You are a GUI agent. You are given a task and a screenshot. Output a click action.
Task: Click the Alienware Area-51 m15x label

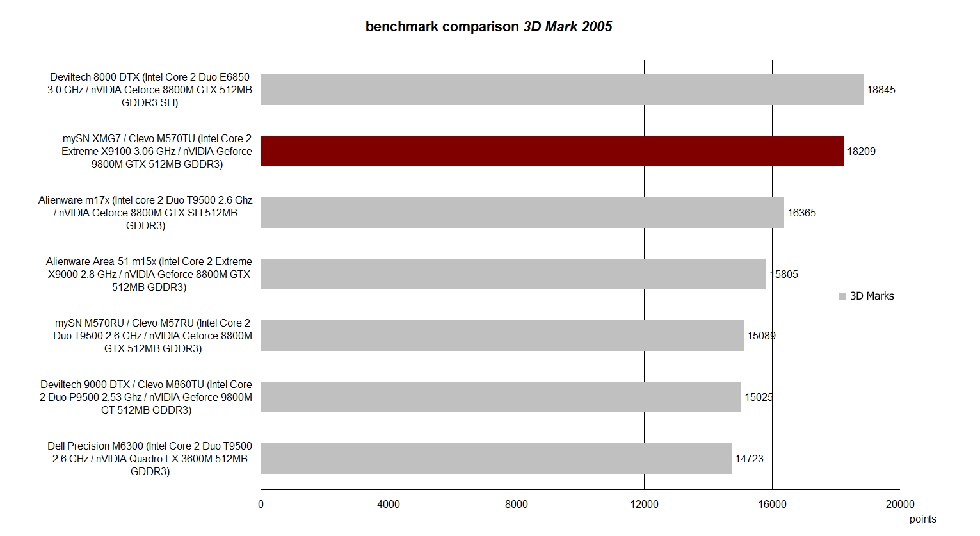click(149, 274)
